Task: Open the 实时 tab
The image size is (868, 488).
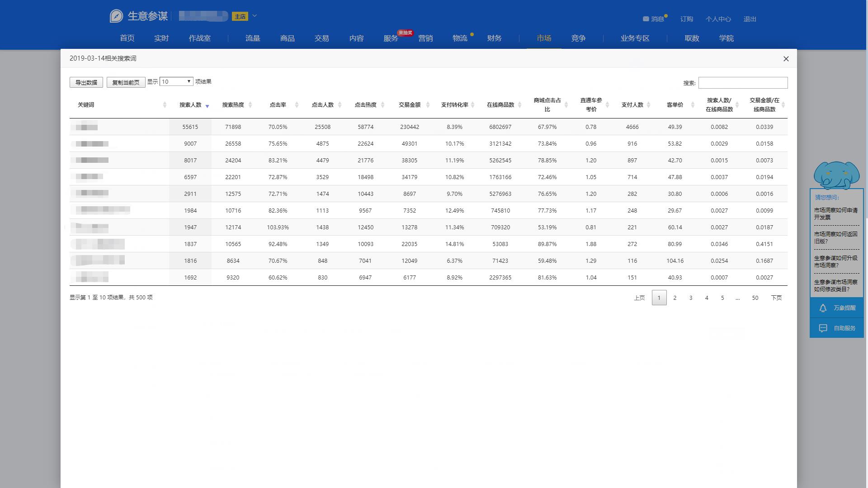Action: 161,38
